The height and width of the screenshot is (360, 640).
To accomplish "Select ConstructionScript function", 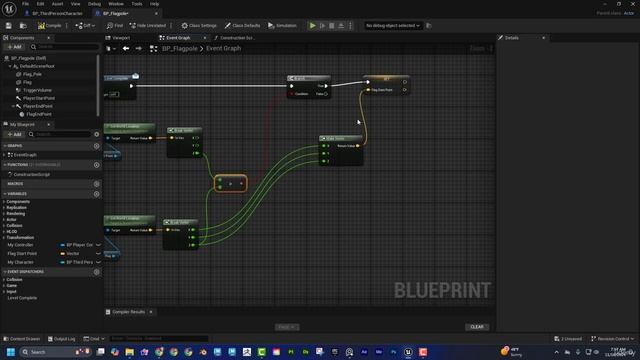I will [x=32, y=175].
